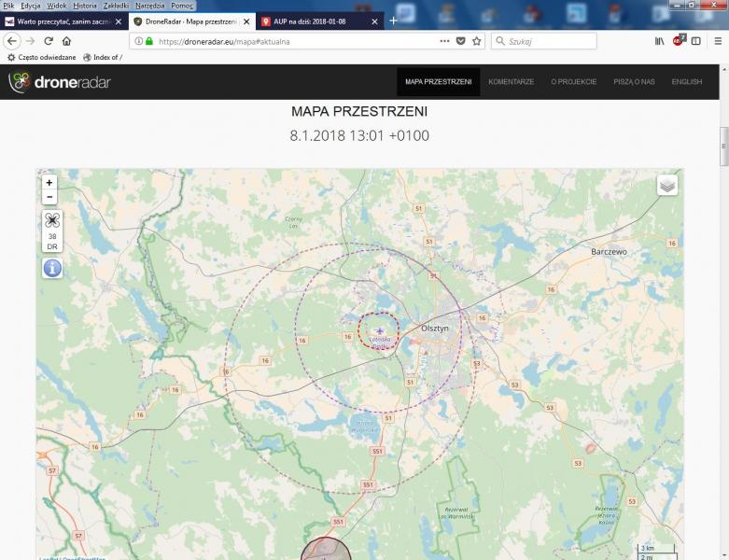Open the map layers switcher

tap(667, 185)
